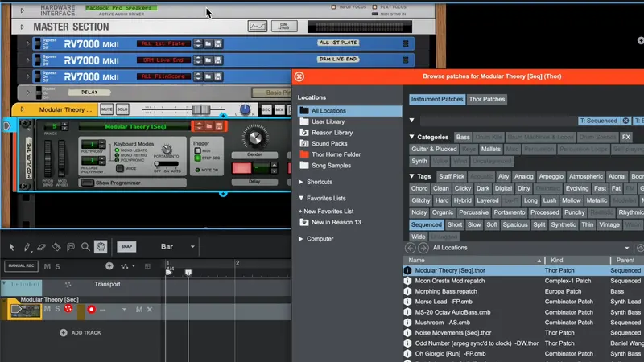
Task: Click save patch icon on Thor device
Action: point(219,126)
